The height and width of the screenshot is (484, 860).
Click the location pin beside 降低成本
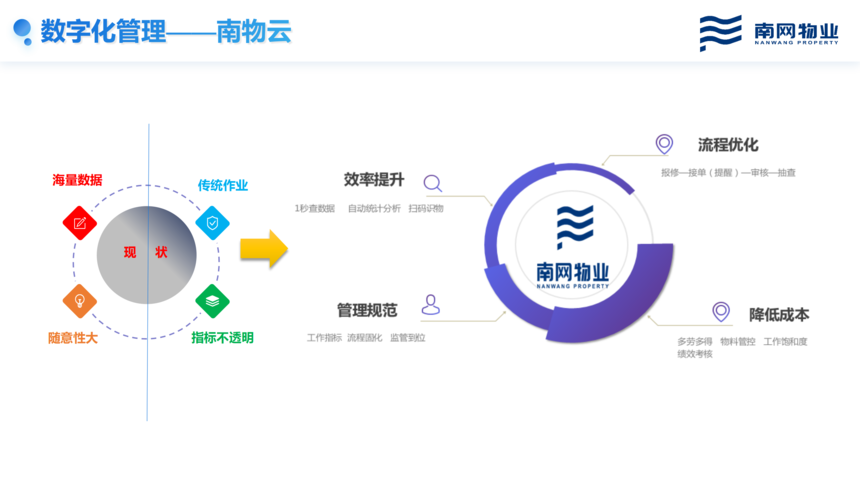coord(721,312)
